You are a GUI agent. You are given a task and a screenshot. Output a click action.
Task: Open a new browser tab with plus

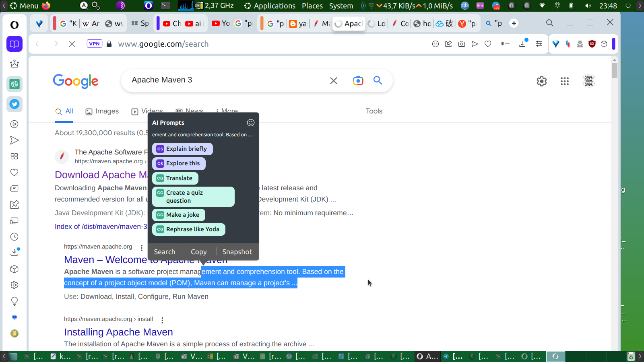514,23
